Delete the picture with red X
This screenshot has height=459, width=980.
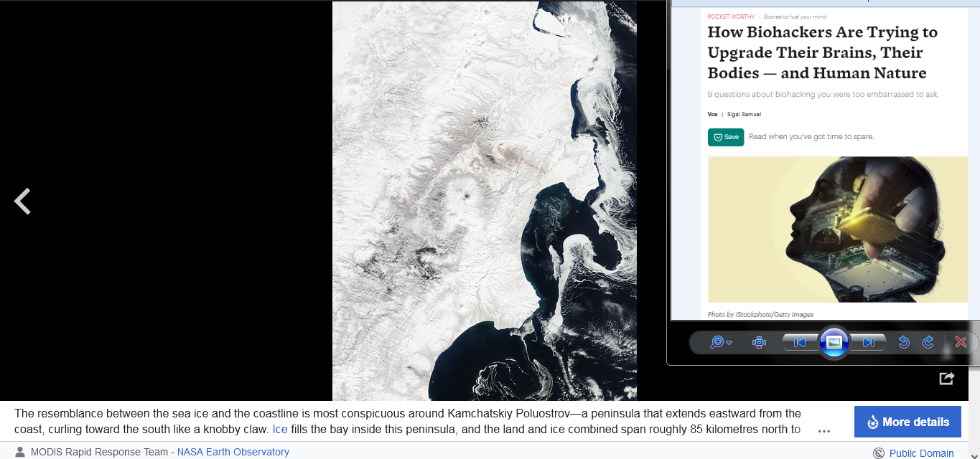pyautogui.click(x=961, y=343)
